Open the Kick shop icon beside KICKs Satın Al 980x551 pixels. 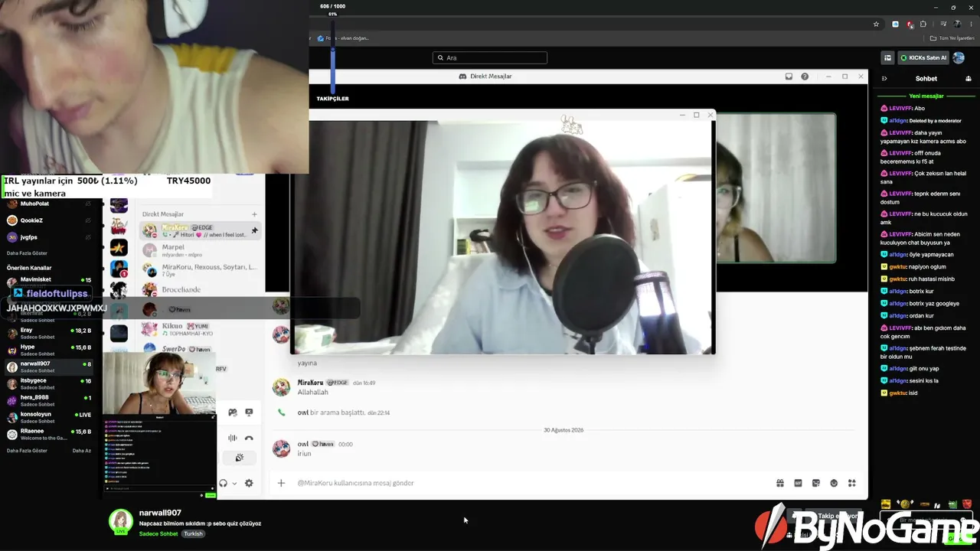(887, 57)
